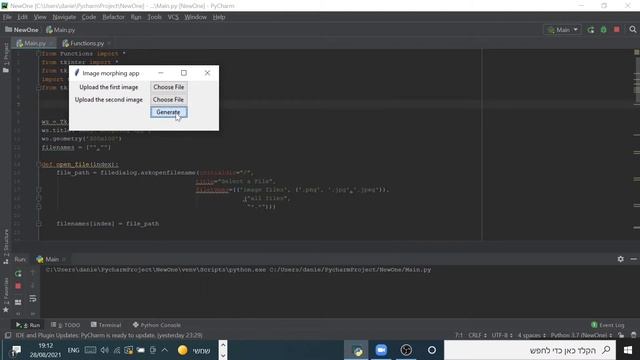Click the Windows search box
Viewport: 640px width, 360px height.
coord(529,350)
